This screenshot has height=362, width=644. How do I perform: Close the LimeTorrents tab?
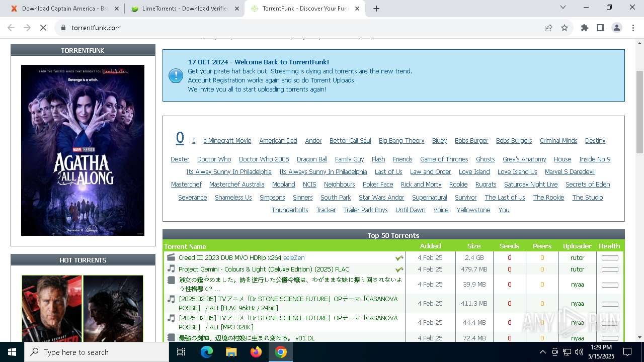(237, 9)
